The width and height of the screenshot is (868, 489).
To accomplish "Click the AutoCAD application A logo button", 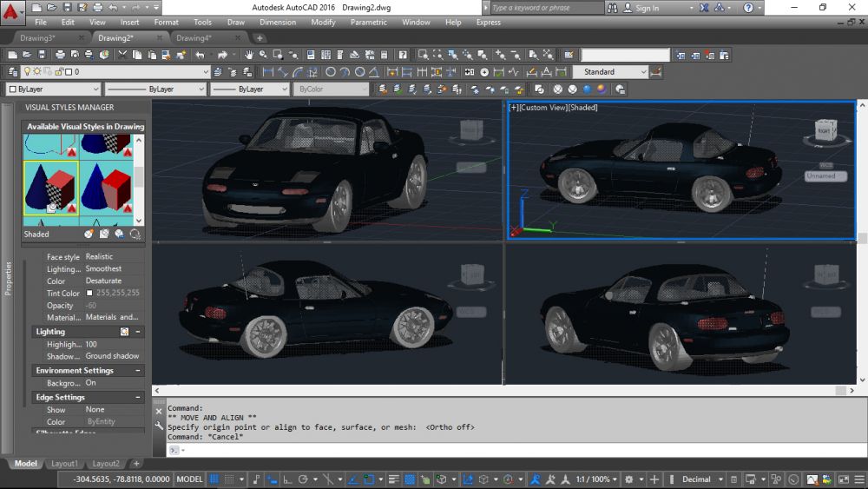I will pyautogui.click(x=10, y=10).
